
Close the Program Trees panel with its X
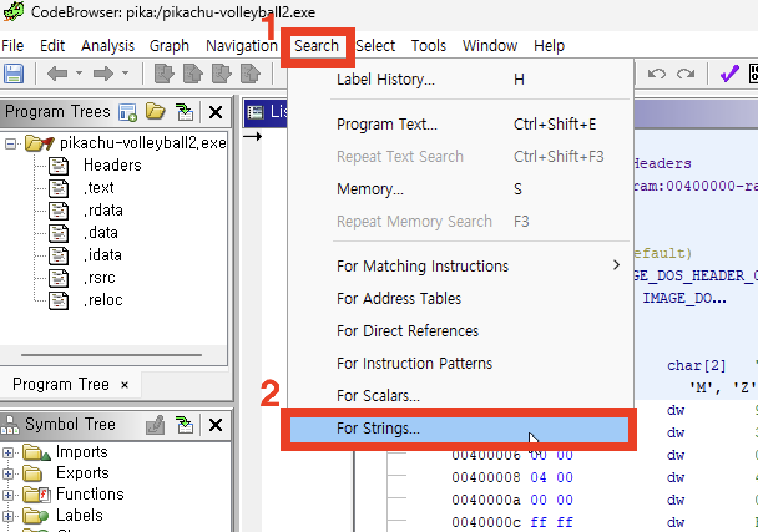[x=216, y=113]
